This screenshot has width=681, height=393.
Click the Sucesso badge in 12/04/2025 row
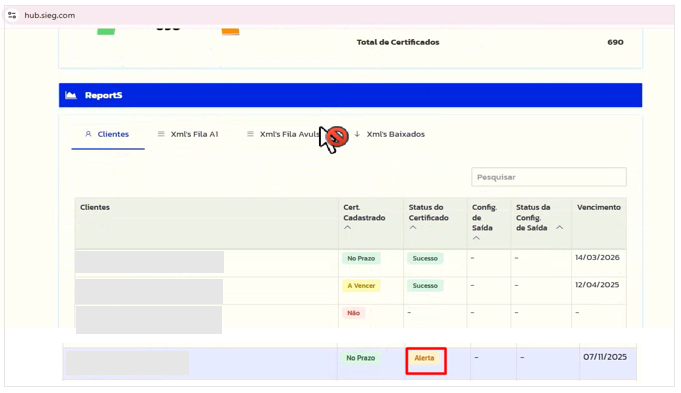tap(425, 286)
